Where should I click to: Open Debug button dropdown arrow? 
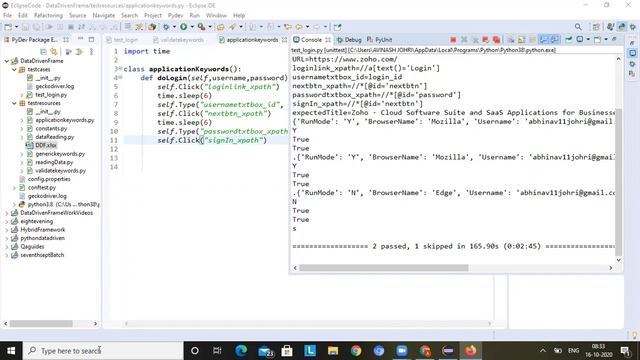(174, 27)
